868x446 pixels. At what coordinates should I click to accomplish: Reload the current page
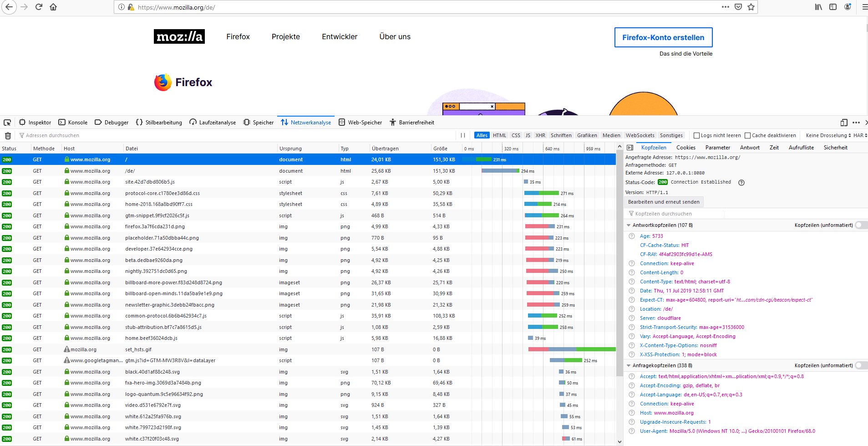[x=39, y=7]
